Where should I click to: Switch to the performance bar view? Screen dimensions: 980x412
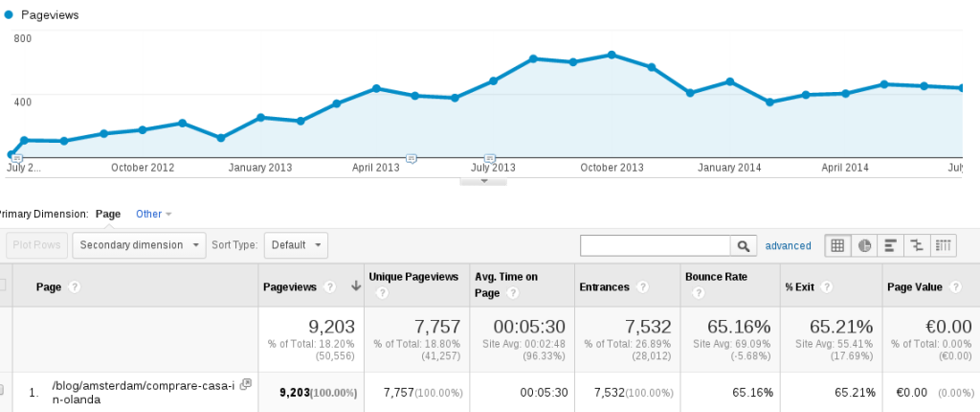[891, 245]
